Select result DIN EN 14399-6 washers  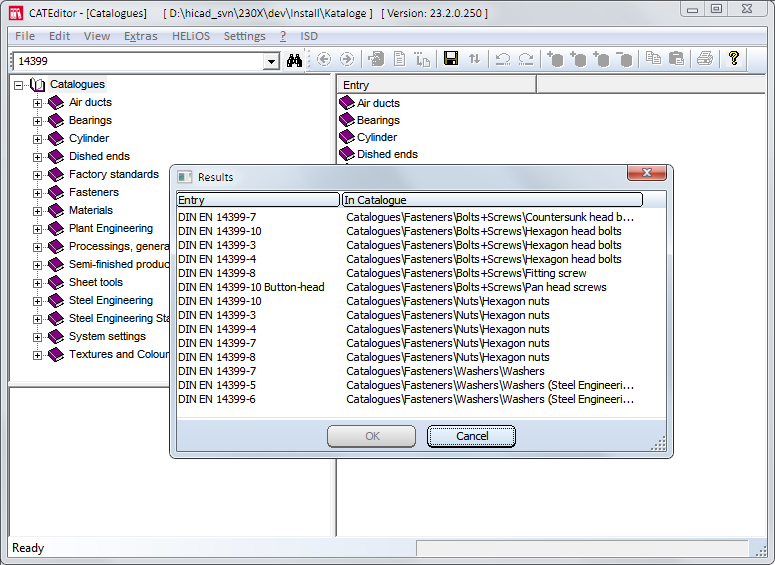pyautogui.click(x=216, y=399)
